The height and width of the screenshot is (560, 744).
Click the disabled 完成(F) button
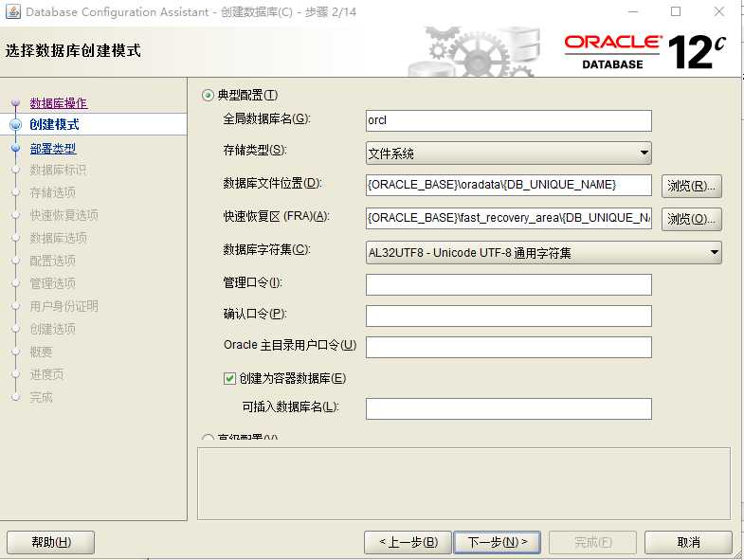click(592, 542)
